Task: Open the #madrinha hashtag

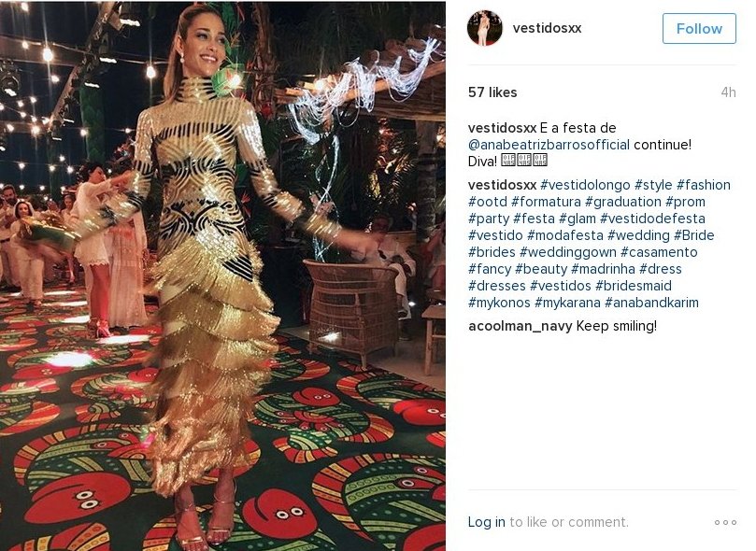Action: pyautogui.click(x=603, y=269)
